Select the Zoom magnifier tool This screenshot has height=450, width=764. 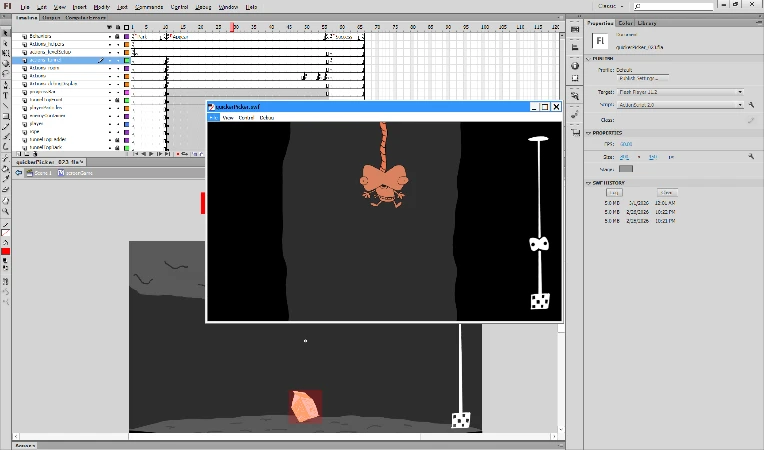pos(5,211)
